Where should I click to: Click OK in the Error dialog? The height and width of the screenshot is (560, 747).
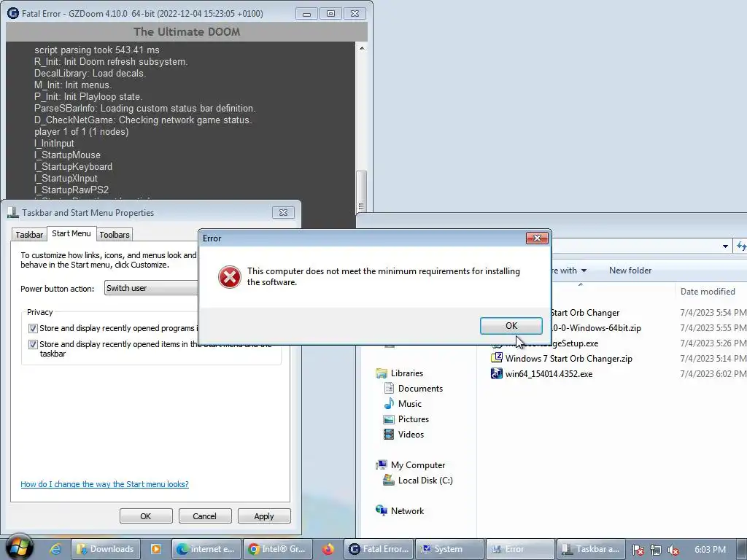(511, 326)
